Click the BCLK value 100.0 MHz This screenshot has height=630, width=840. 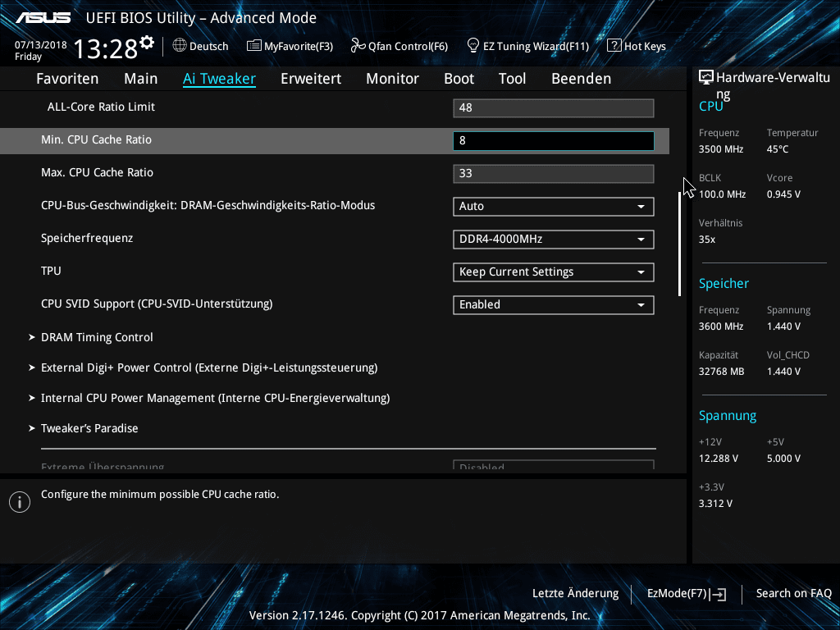coord(722,194)
